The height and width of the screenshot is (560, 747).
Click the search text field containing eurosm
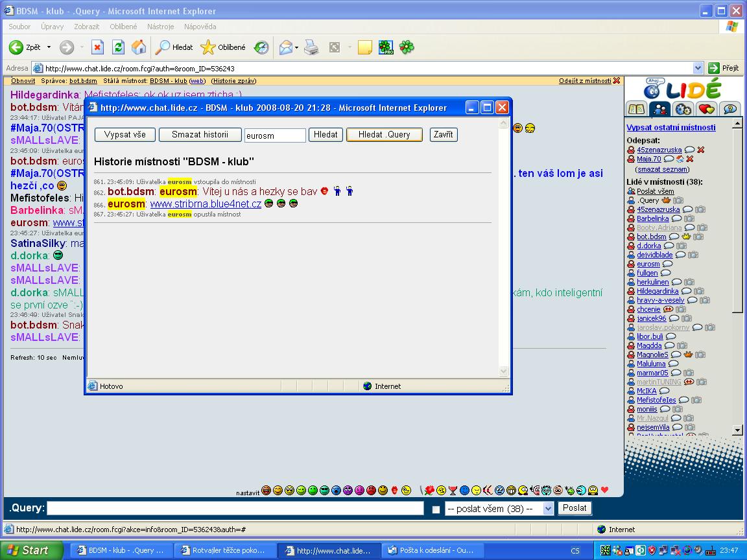(275, 135)
